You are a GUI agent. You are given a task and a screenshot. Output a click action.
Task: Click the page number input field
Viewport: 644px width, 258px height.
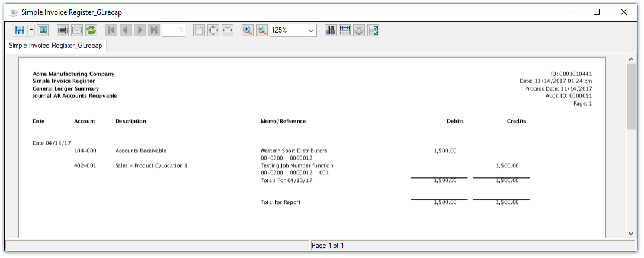tap(174, 30)
